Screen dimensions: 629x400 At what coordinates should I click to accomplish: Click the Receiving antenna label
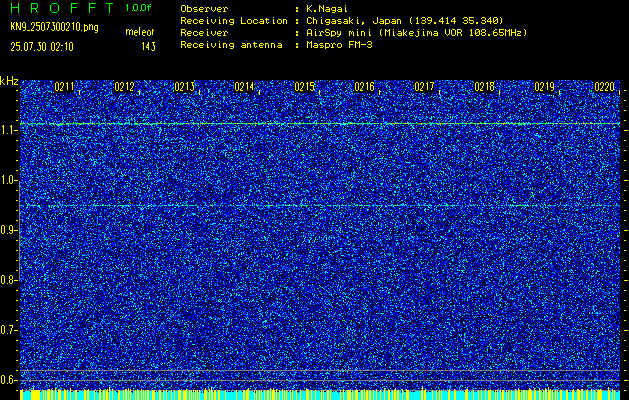231,45
